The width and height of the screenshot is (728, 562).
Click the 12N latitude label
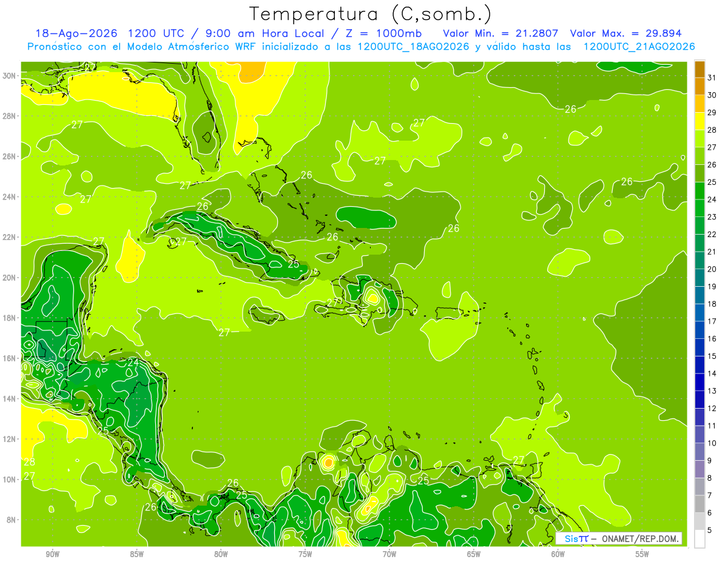pos(10,439)
